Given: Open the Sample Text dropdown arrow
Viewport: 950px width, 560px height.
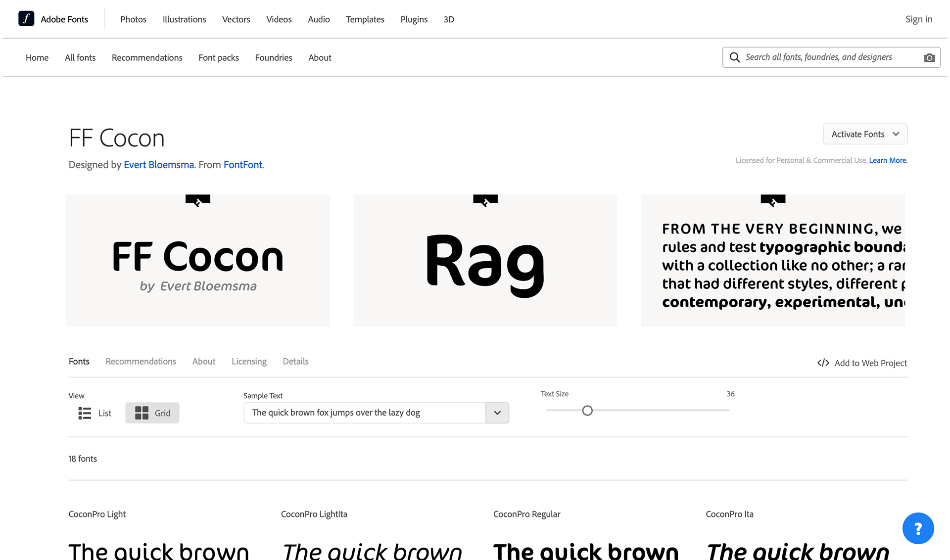Looking at the screenshot, I should pyautogui.click(x=497, y=413).
